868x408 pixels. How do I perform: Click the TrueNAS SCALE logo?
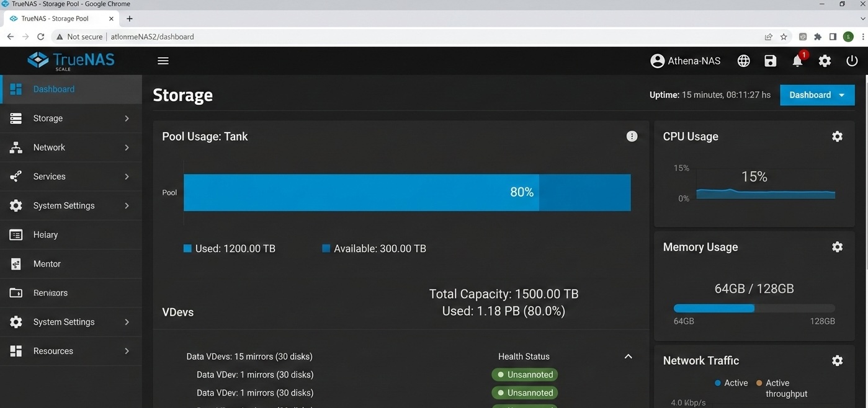71,60
